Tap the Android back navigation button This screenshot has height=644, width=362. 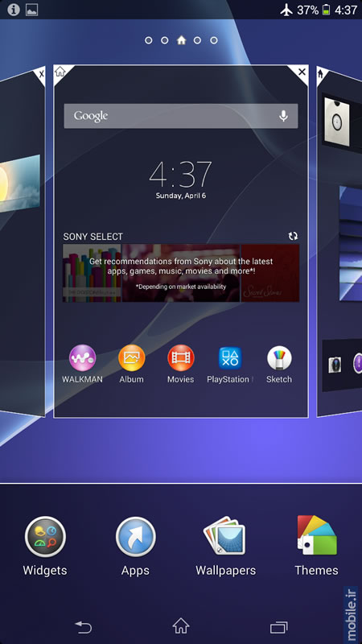pos(83,627)
